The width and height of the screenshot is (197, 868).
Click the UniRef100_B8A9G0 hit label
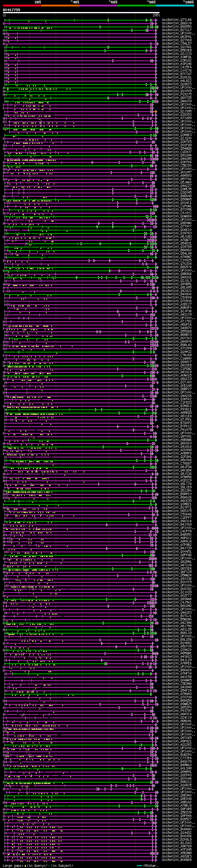point(176,250)
